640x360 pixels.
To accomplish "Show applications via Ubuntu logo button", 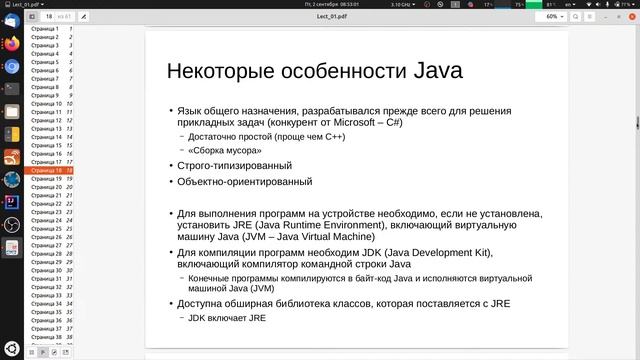I will click(x=12, y=349).
